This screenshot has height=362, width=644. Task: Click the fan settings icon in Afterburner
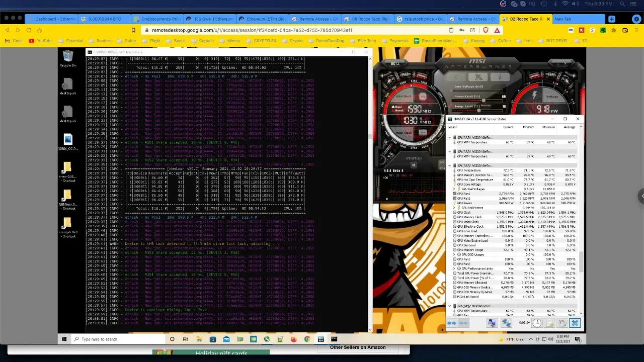coord(478,77)
